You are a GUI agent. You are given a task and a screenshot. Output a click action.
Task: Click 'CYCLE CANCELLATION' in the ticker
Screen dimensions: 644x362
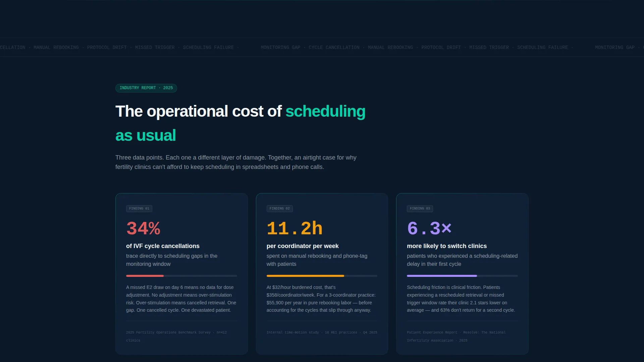click(334, 48)
